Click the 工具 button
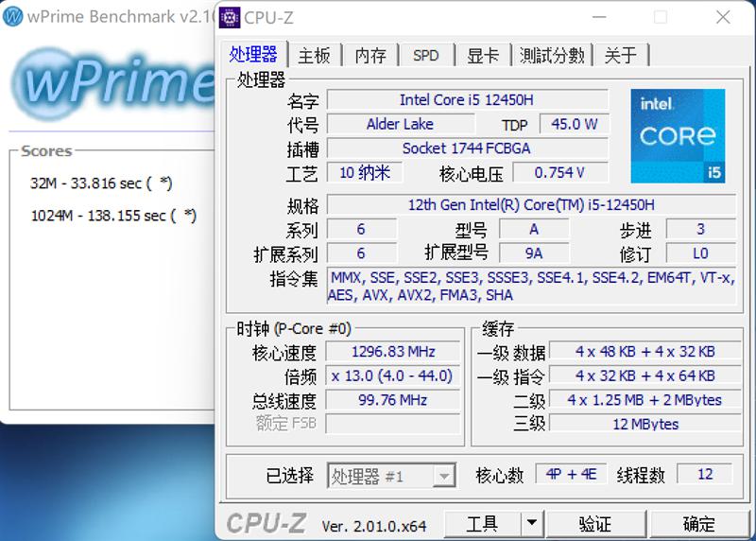The height and width of the screenshot is (541, 756). point(482,523)
